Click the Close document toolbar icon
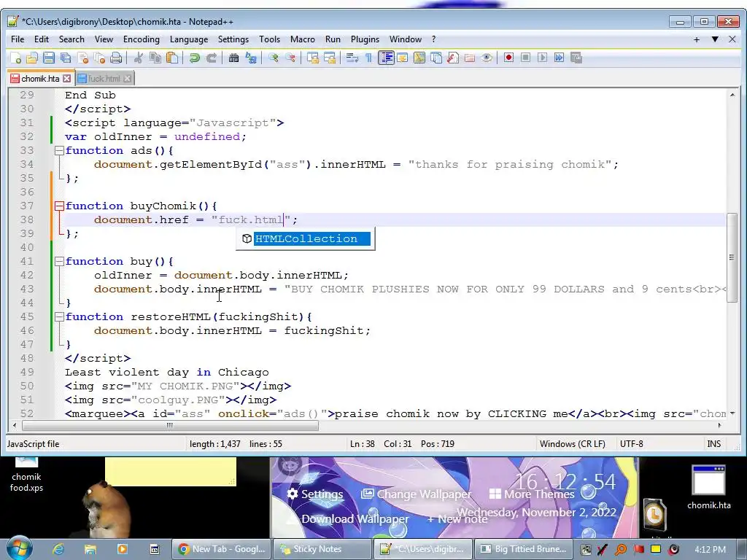Viewport: 747px width, 560px height. pos(83,58)
